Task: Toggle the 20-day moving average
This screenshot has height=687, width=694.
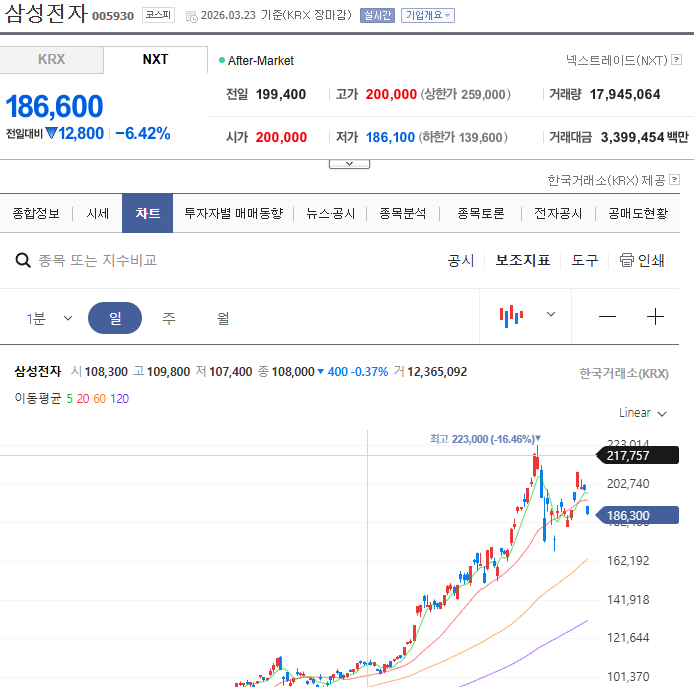Action: click(x=83, y=399)
